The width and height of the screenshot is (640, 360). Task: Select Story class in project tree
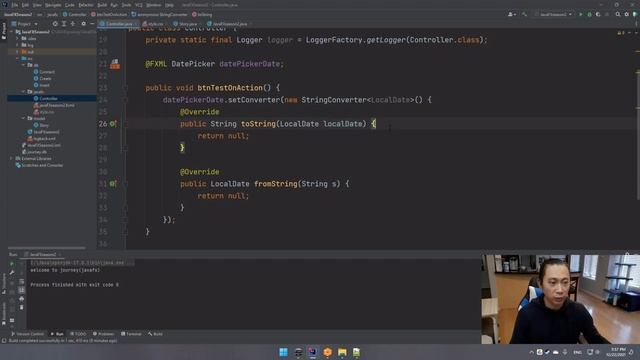[x=41, y=125]
